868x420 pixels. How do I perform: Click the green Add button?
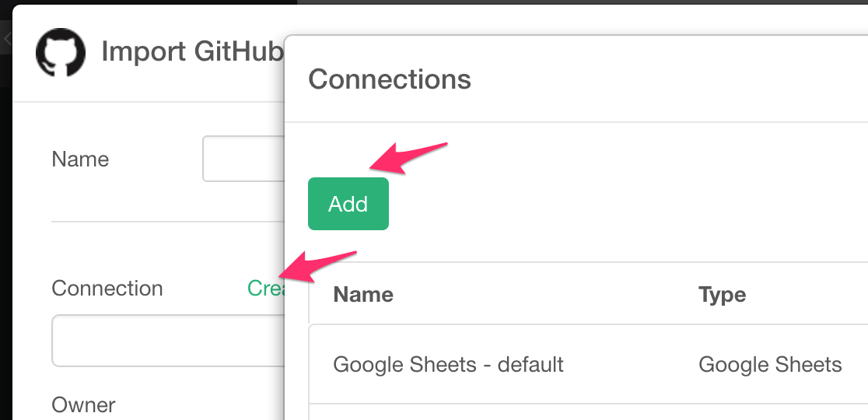(x=348, y=204)
